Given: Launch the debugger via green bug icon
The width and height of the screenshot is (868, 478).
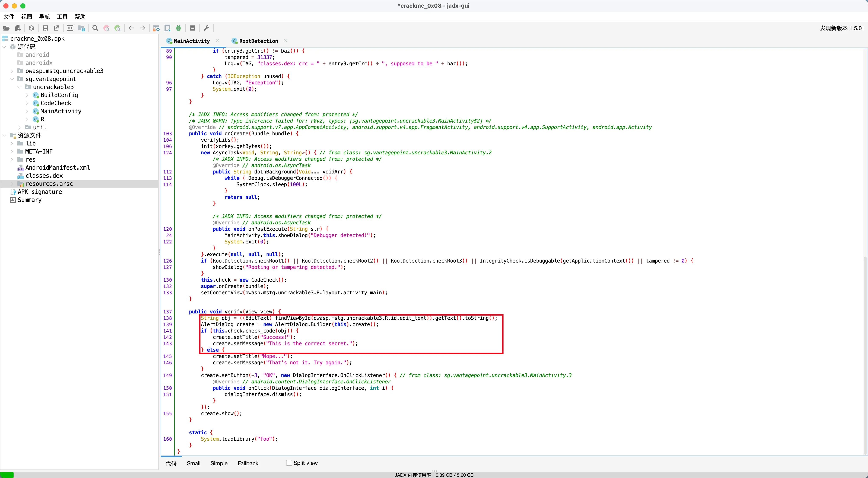Looking at the screenshot, I should (179, 28).
